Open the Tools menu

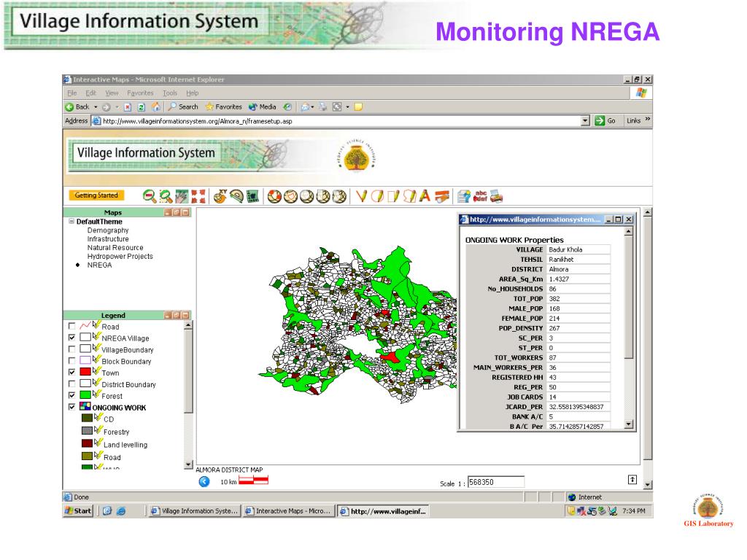tap(169, 93)
